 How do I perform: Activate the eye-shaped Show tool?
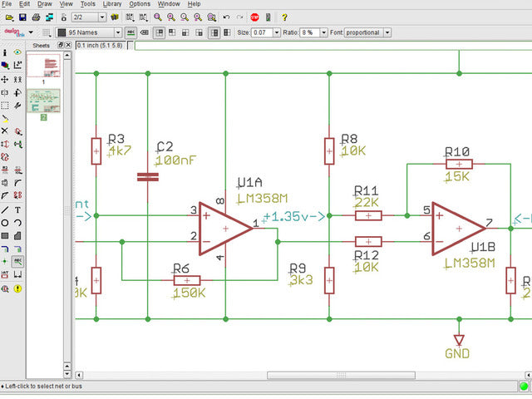[x=17, y=51]
